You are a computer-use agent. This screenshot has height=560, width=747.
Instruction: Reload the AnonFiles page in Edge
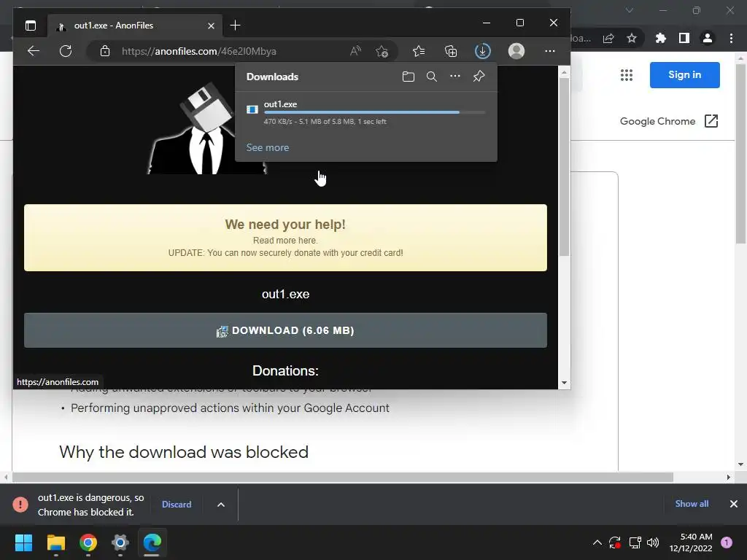[x=66, y=51]
